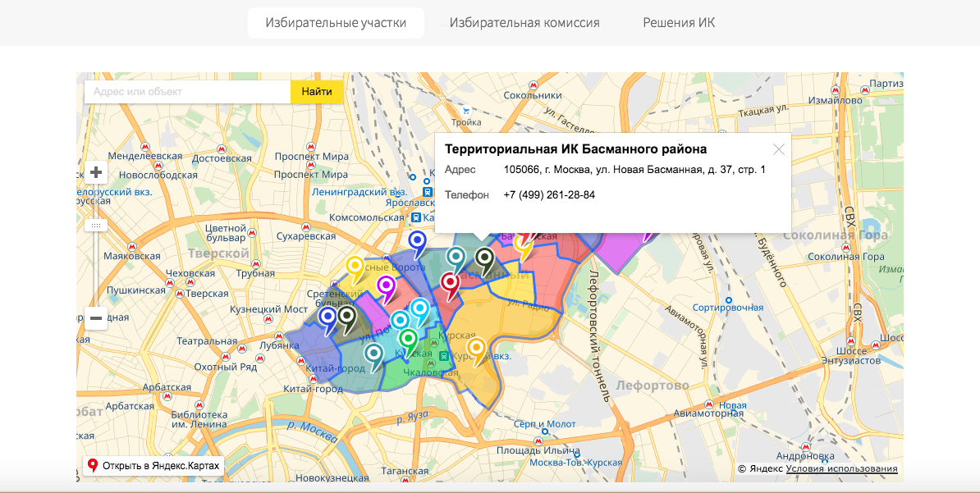Click the map zoom slider handle
The image size is (980, 493).
click(96, 225)
